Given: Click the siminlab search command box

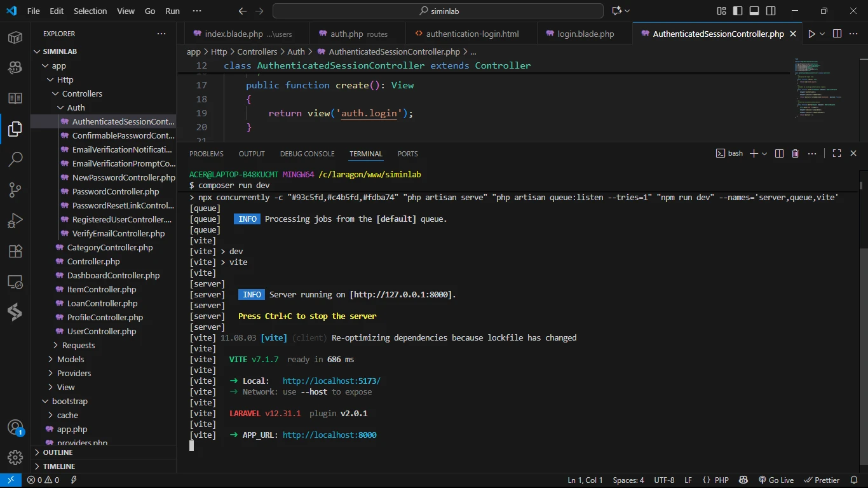Looking at the screenshot, I should tap(438, 11).
